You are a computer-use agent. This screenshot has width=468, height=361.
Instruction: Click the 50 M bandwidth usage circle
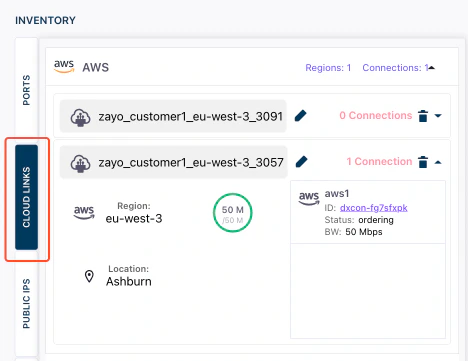[233, 213]
